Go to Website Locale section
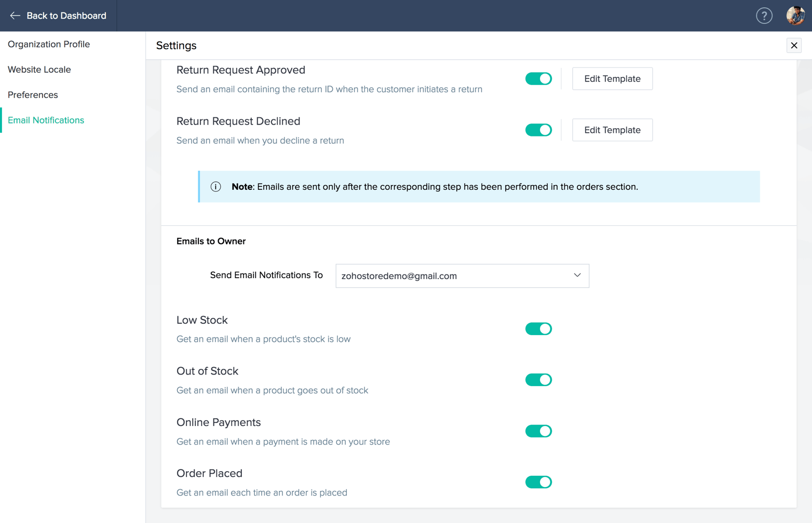 point(39,70)
